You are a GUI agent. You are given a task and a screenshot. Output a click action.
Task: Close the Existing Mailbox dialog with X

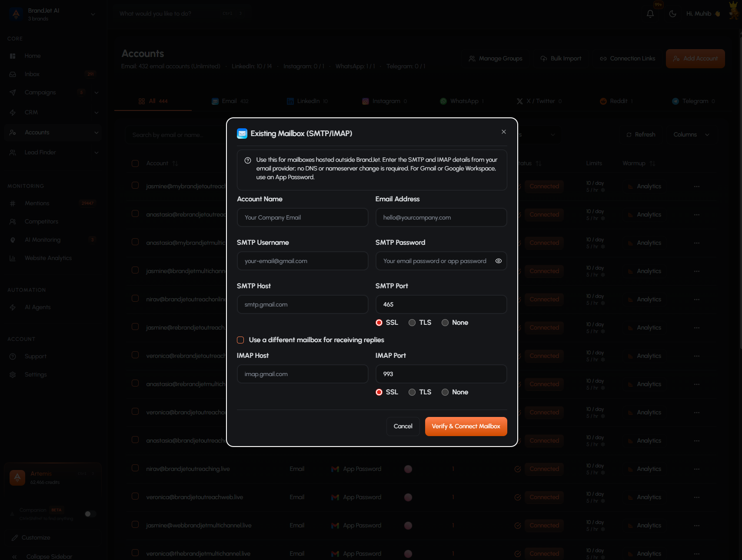pyautogui.click(x=503, y=132)
